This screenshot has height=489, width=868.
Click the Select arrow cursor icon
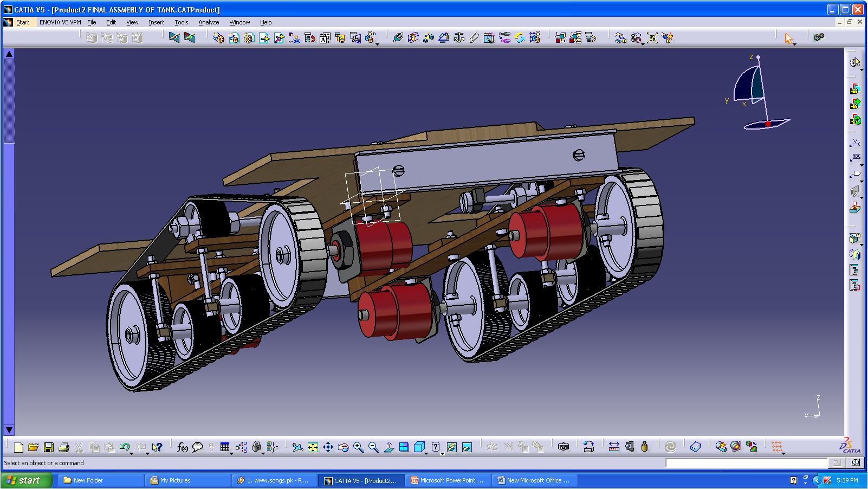pos(789,38)
